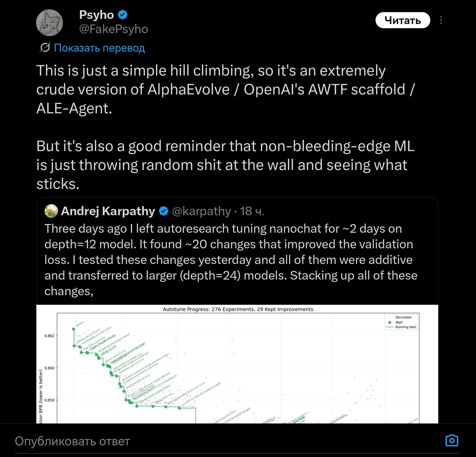Image resolution: width=476 pixels, height=457 pixels.
Task: Click the Psyho display name
Action: tap(97, 15)
